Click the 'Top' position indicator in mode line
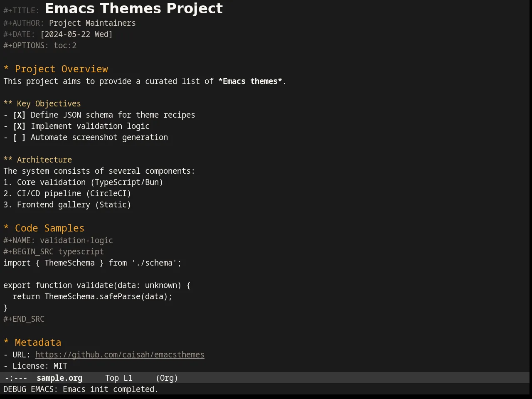 click(x=112, y=378)
